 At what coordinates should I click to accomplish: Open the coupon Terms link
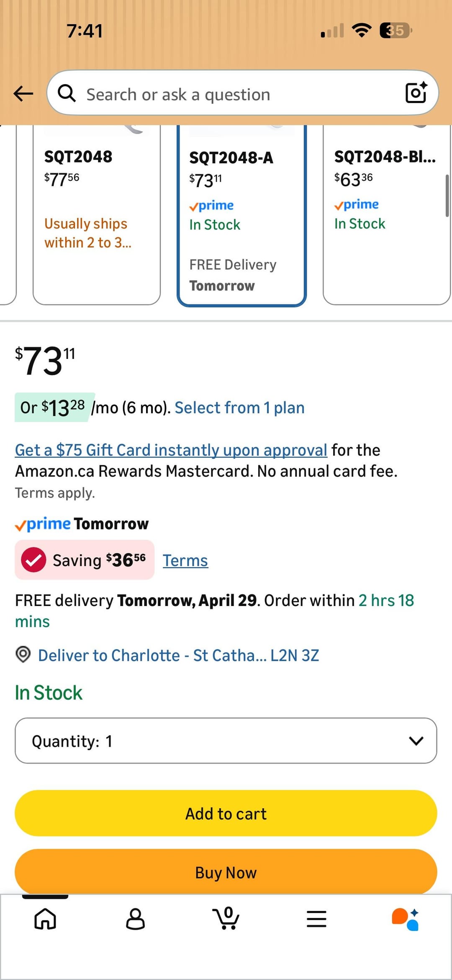(x=185, y=560)
